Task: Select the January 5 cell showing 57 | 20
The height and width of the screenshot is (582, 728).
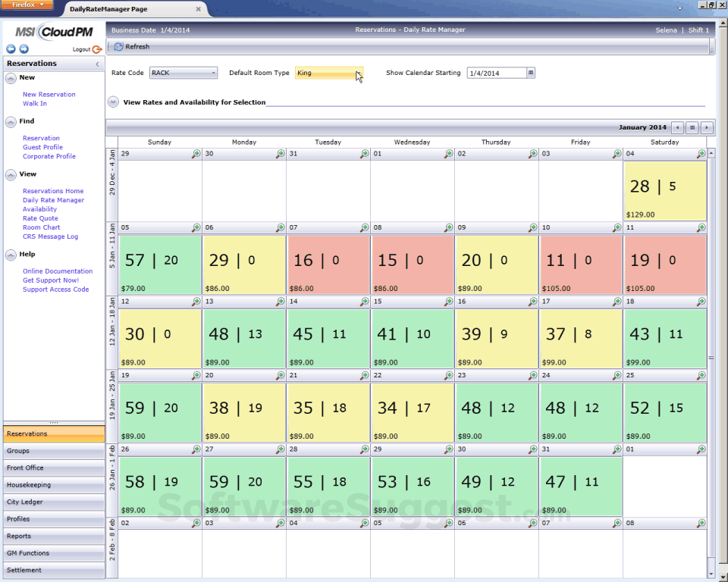Action: click(160, 264)
